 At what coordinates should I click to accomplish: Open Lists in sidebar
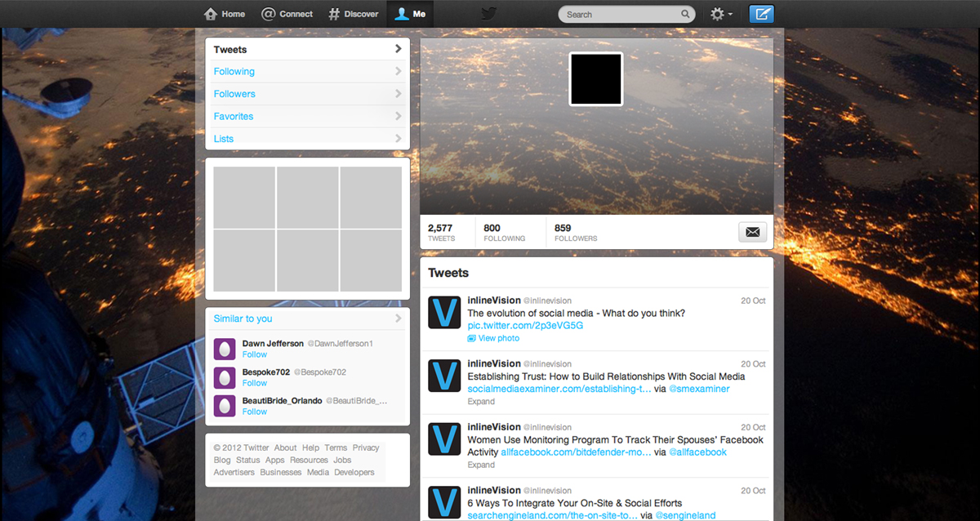[x=308, y=139]
